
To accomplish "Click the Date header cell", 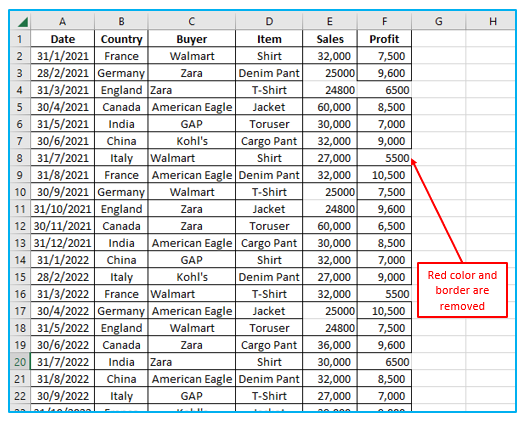I will click(x=63, y=39).
